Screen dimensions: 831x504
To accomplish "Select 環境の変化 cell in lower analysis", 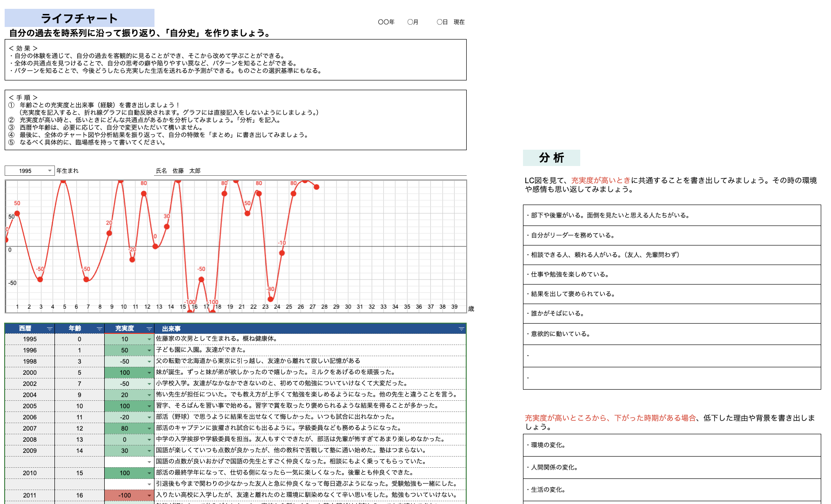I will tap(671, 445).
